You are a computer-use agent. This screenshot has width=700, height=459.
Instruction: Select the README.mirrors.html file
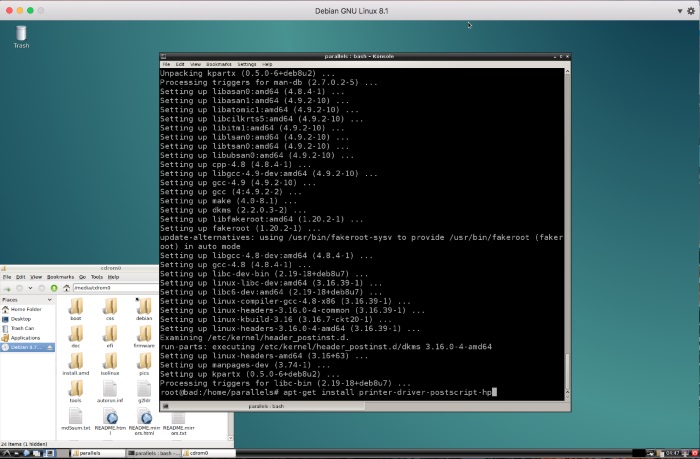point(144,421)
